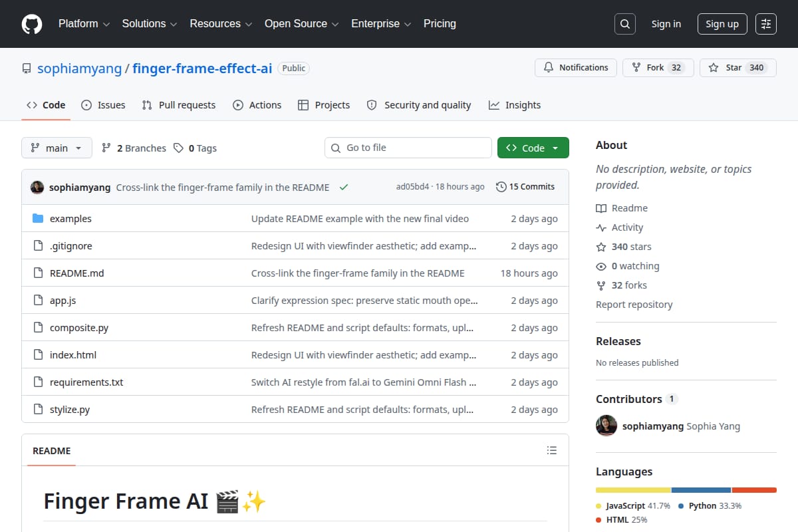The width and height of the screenshot is (798, 532).
Task: Open the sophiamyang owner link
Action: (x=80, y=68)
